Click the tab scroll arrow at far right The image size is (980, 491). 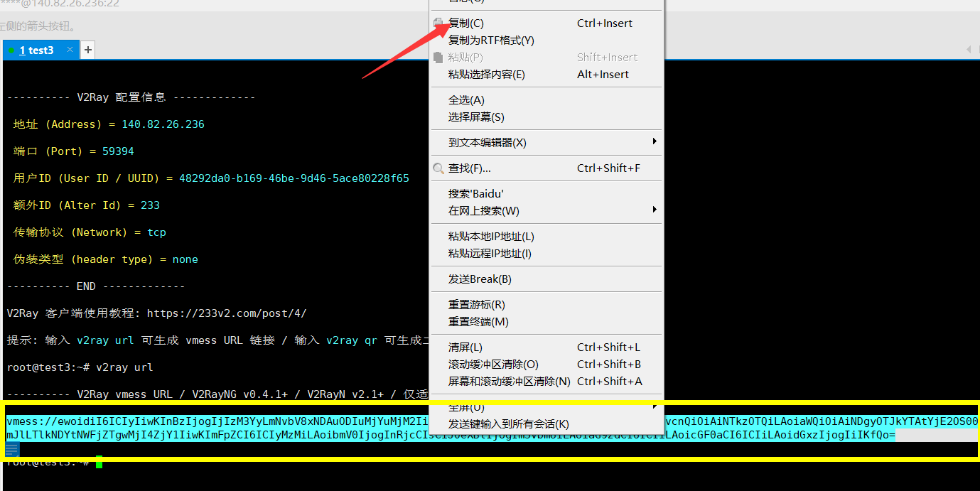coord(968,50)
